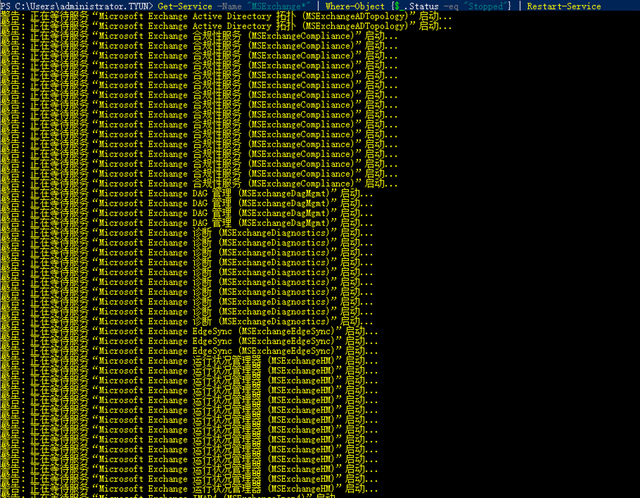Select the last MSExchangeCompliance warning line
This screenshot has height=498, width=640.
[199, 184]
